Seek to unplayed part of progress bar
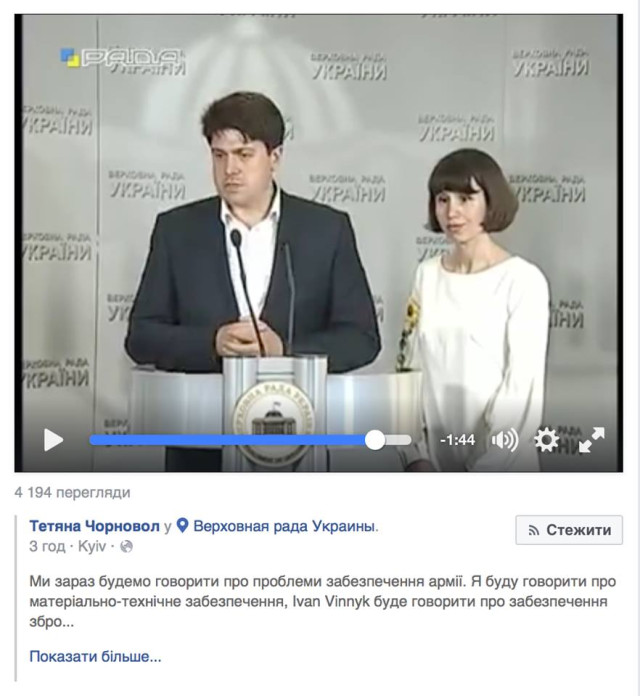The height and width of the screenshot is (696, 640). [x=398, y=440]
